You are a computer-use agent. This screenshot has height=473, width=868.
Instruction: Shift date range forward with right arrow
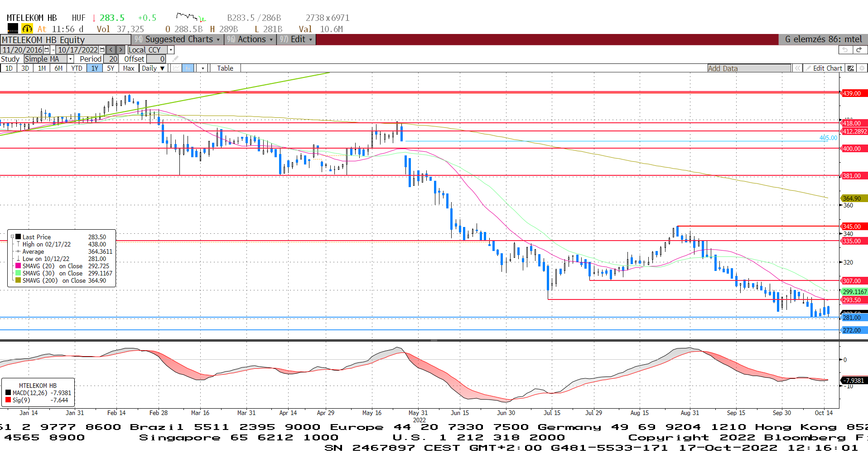pos(121,50)
